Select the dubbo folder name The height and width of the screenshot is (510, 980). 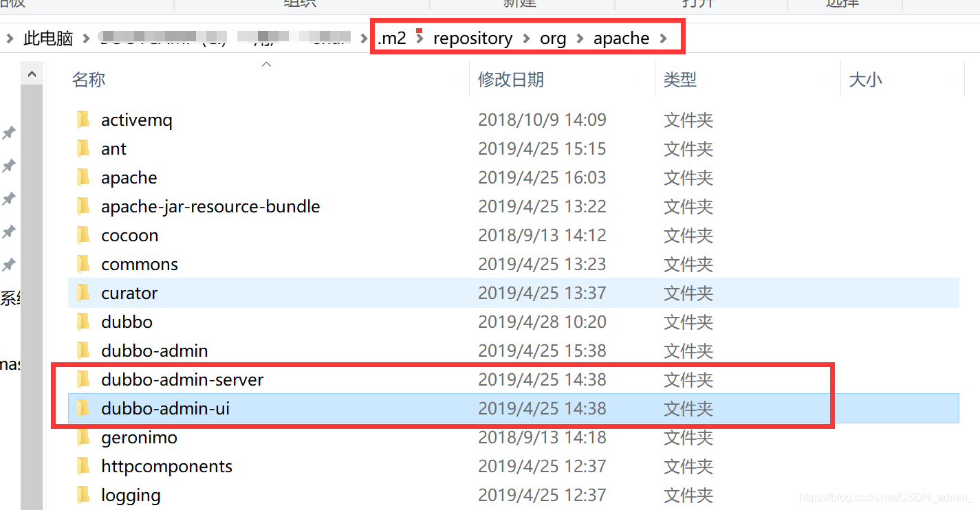coord(127,322)
